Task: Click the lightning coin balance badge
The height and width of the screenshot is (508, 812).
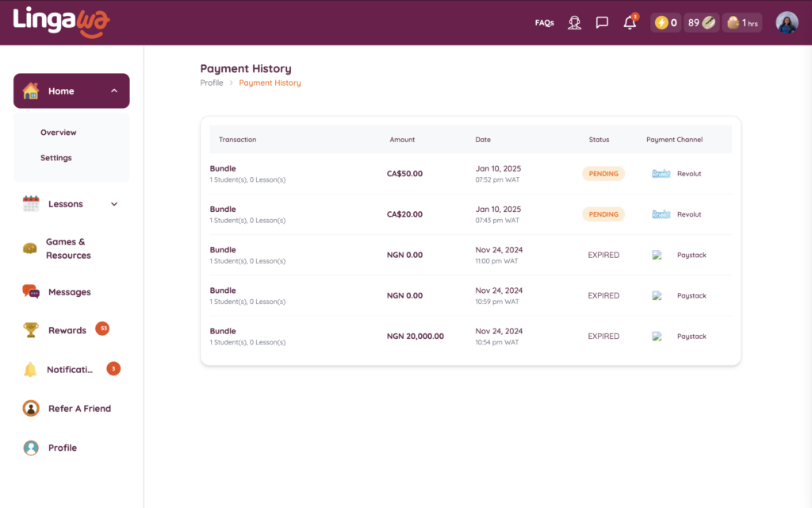Action: click(x=665, y=23)
